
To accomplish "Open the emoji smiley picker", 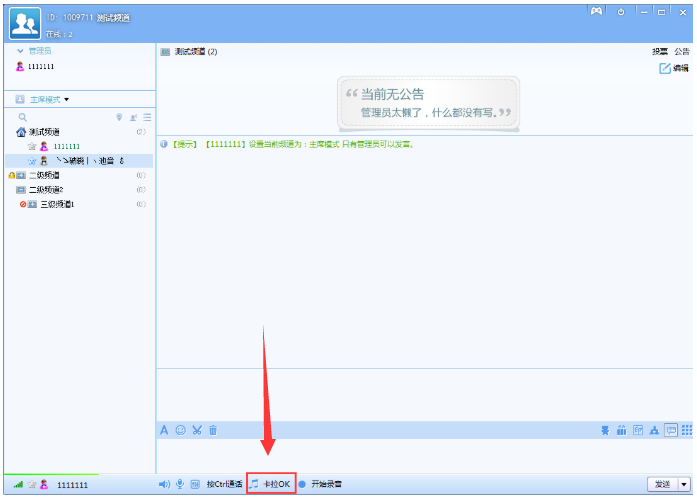I will coord(181,430).
